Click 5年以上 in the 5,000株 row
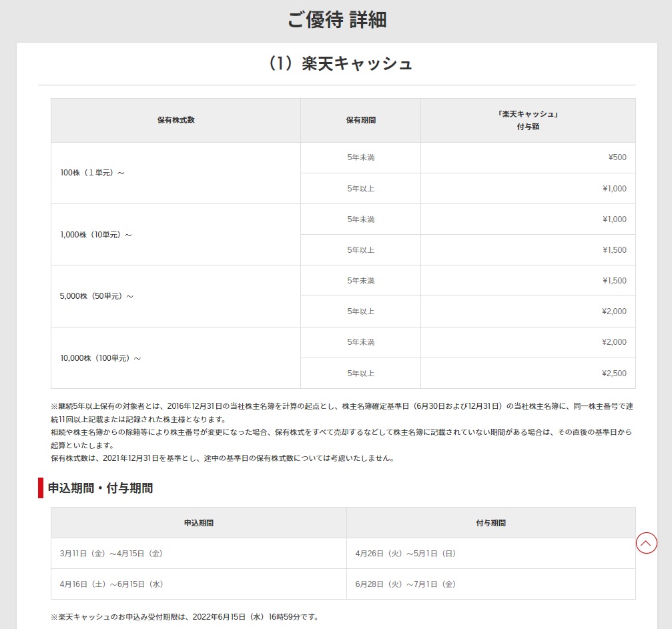 (x=361, y=311)
